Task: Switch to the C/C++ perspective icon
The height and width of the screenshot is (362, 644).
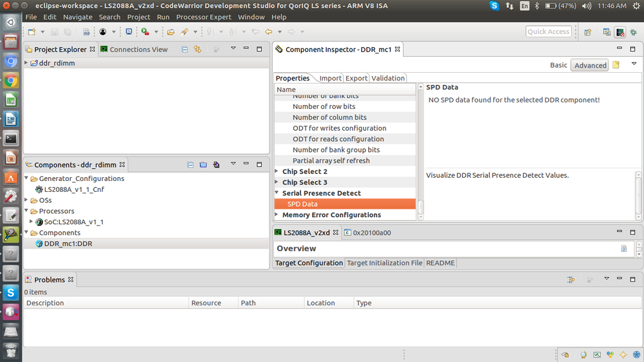Action: (x=607, y=32)
